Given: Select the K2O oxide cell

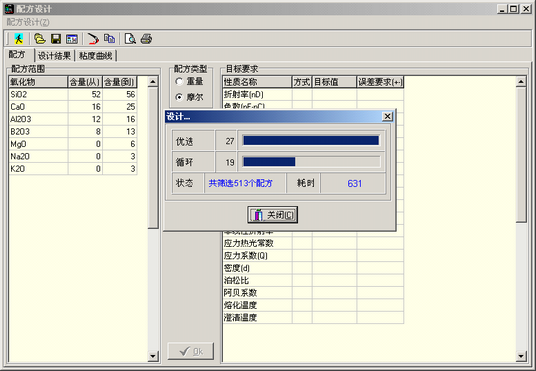Looking at the screenshot, I should pos(38,169).
